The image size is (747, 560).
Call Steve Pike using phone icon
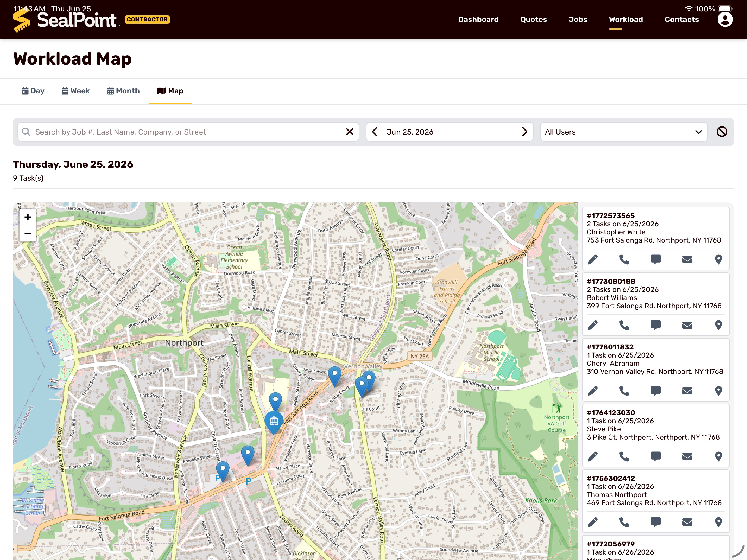coord(624,456)
